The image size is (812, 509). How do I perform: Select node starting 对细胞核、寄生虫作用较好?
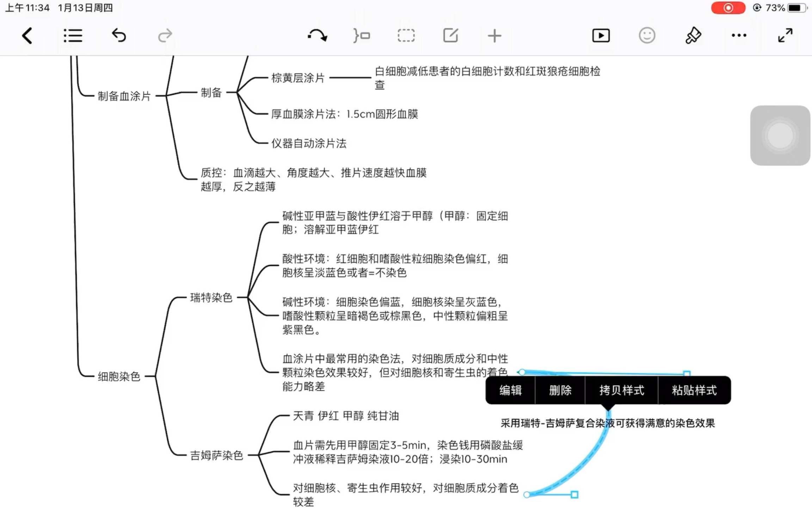pyautogui.click(x=406, y=495)
